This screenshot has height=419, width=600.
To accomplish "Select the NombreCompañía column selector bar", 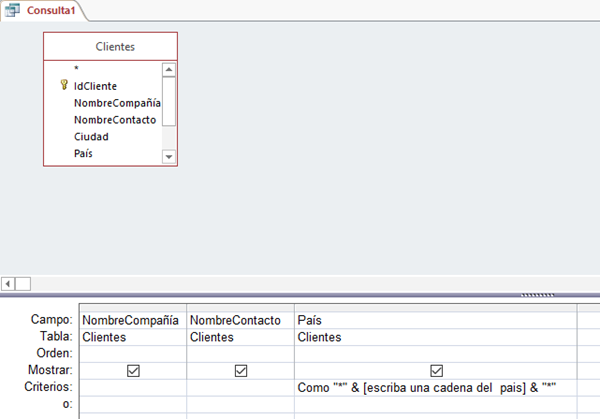I will tap(133, 308).
